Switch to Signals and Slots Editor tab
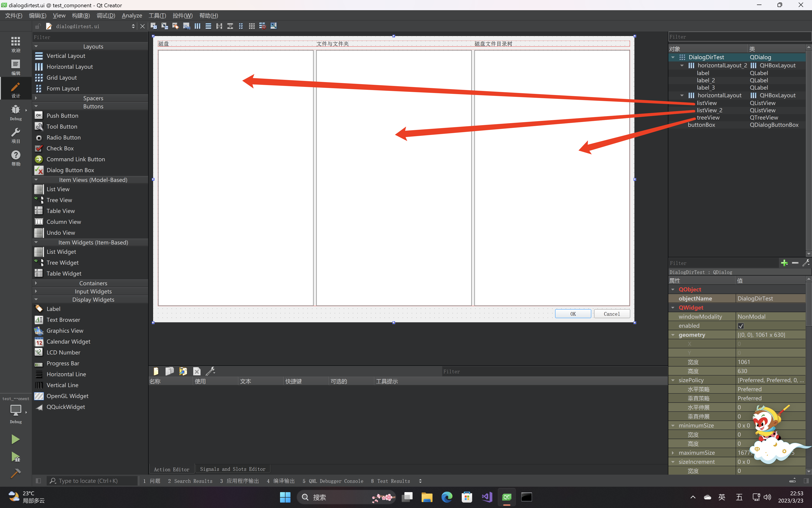 tap(232, 469)
